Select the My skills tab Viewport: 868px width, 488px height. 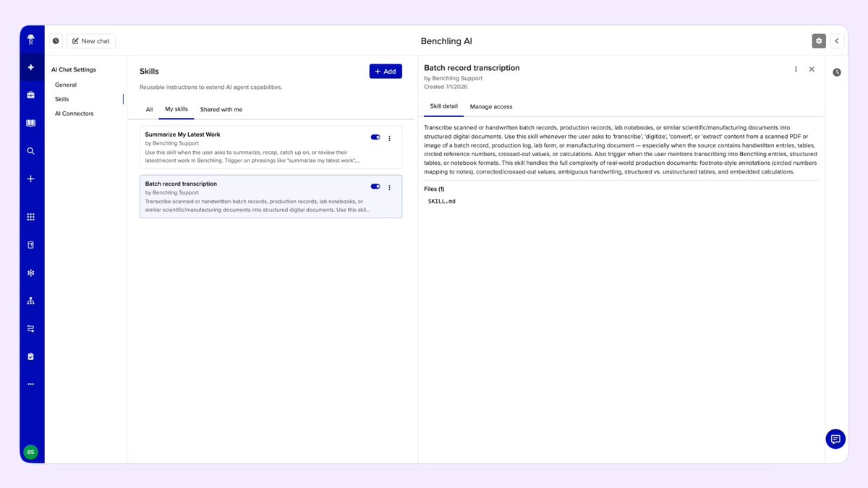click(176, 109)
